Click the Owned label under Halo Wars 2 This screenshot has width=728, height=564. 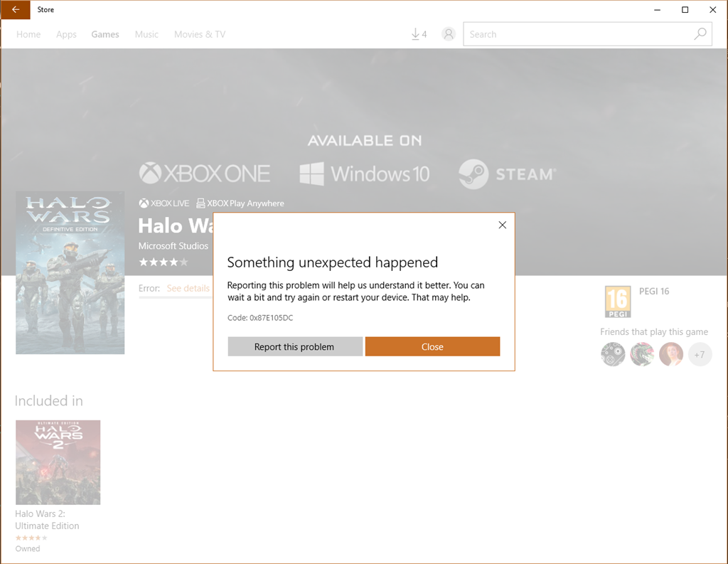[x=28, y=548]
